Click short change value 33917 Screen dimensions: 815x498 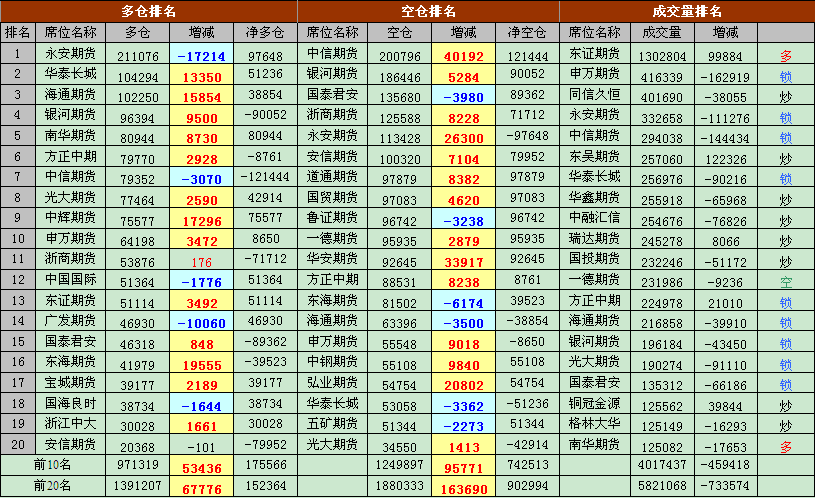tap(464, 263)
